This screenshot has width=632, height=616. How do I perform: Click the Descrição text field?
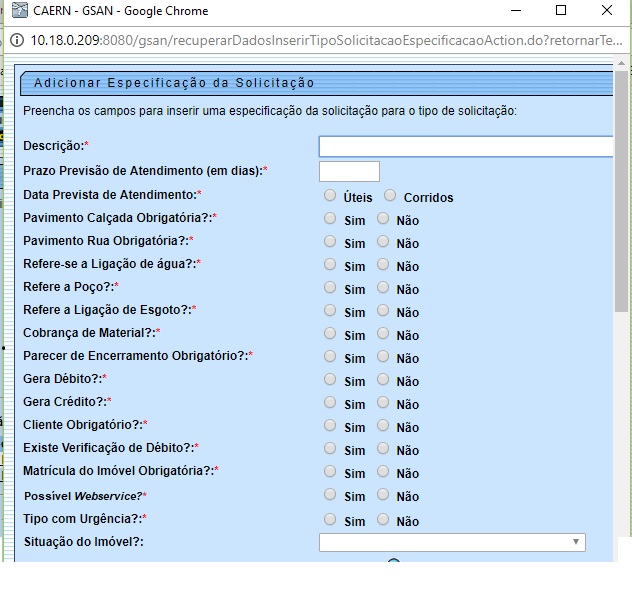point(465,147)
